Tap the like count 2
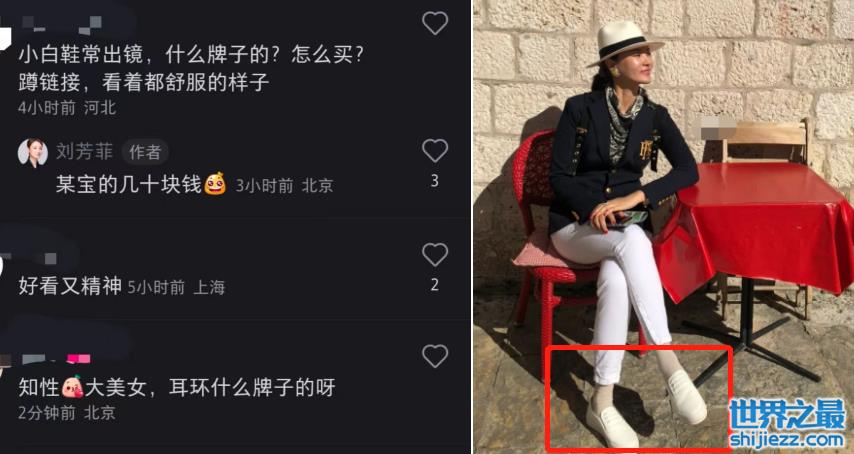Viewport: 854px width, 454px height. (435, 285)
